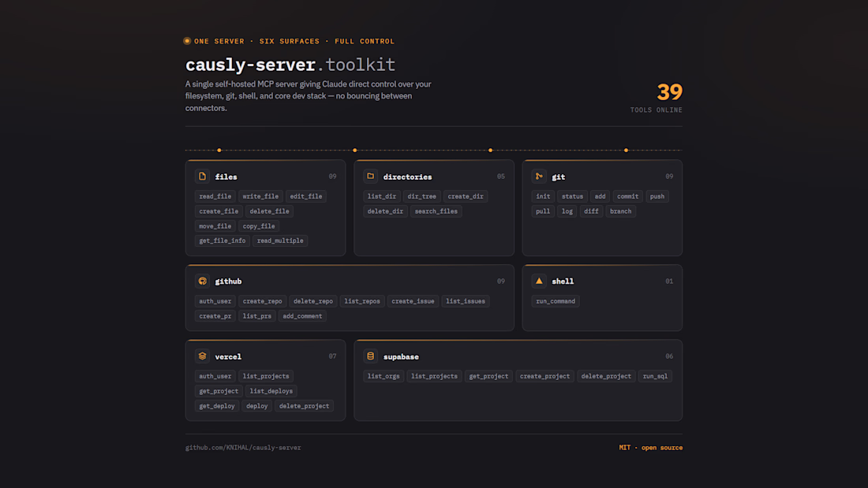Select the read_file tool tag

(215, 196)
